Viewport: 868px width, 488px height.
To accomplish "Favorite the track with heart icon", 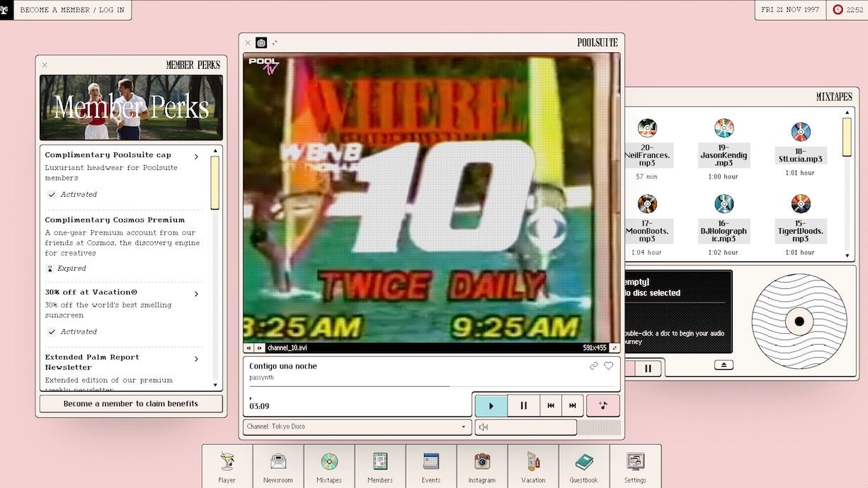I will (608, 366).
